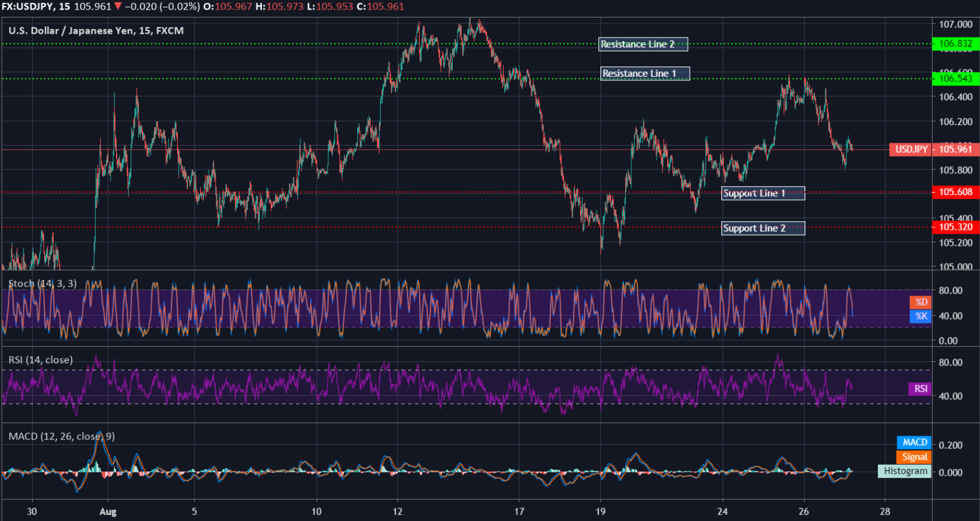980x521 pixels.
Task: Click the 105.800 price scale value
Action: 956,170
